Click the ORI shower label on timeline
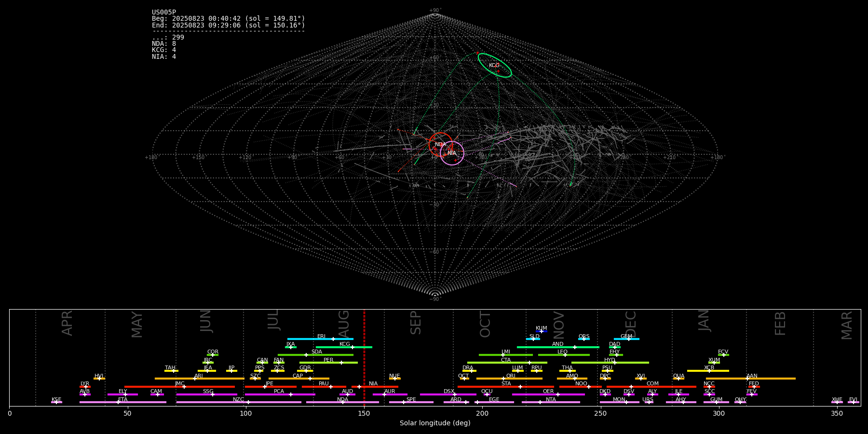868x434 pixels. click(511, 376)
